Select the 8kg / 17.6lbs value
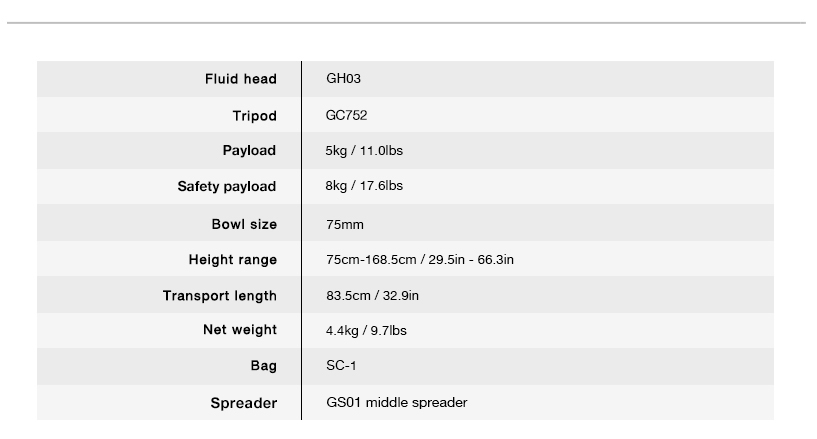Image resolution: width=817 pixels, height=439 pixels. click(364, 186)
